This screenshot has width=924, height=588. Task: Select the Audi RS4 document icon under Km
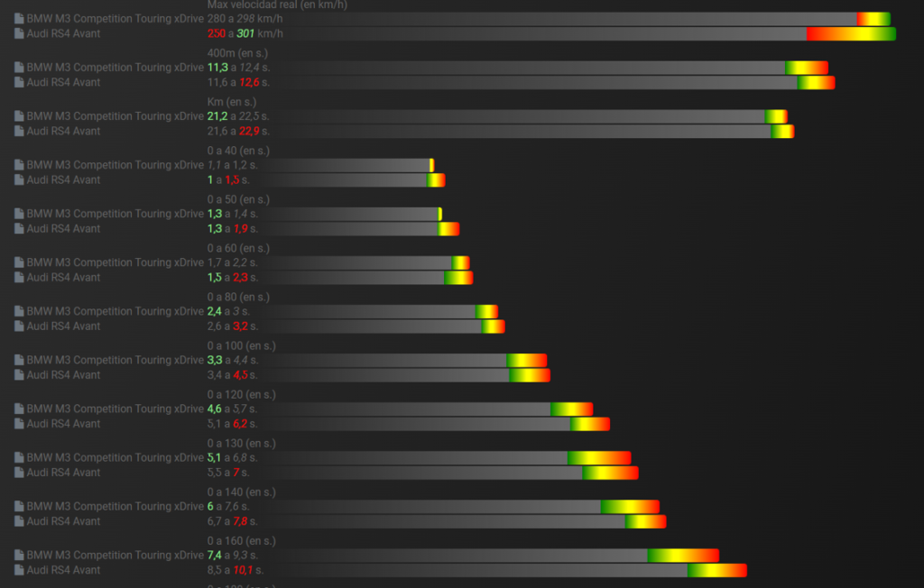coord(19,131)
